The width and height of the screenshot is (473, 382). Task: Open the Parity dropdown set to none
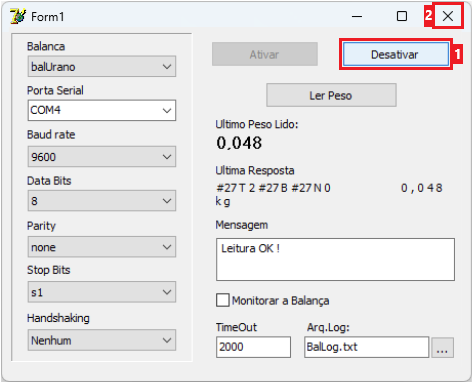[102, 247]
